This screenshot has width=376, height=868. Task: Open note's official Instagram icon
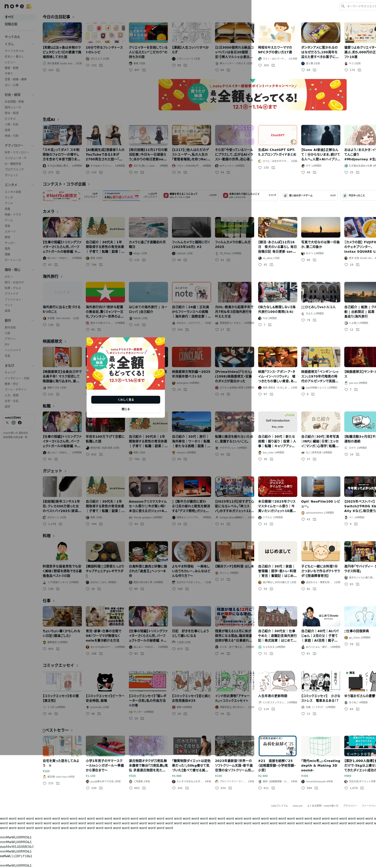14,423
